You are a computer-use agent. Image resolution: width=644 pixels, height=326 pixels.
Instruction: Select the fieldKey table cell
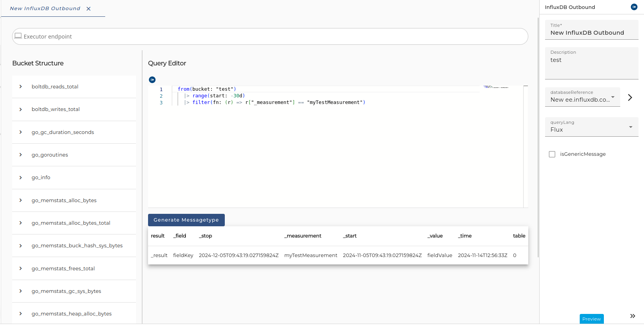coord(183,256)
